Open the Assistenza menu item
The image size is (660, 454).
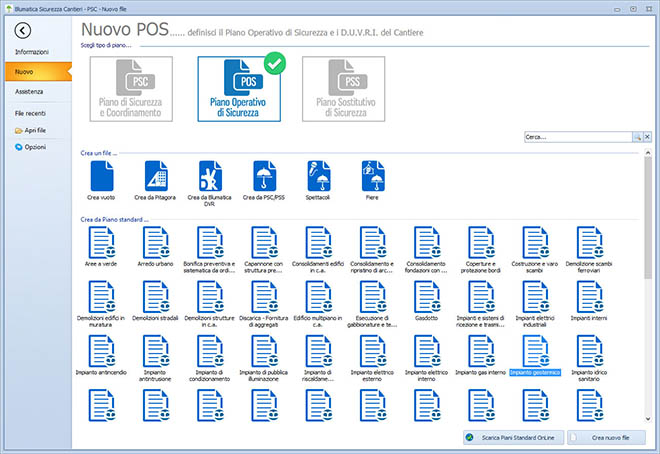tap(30, 91)
